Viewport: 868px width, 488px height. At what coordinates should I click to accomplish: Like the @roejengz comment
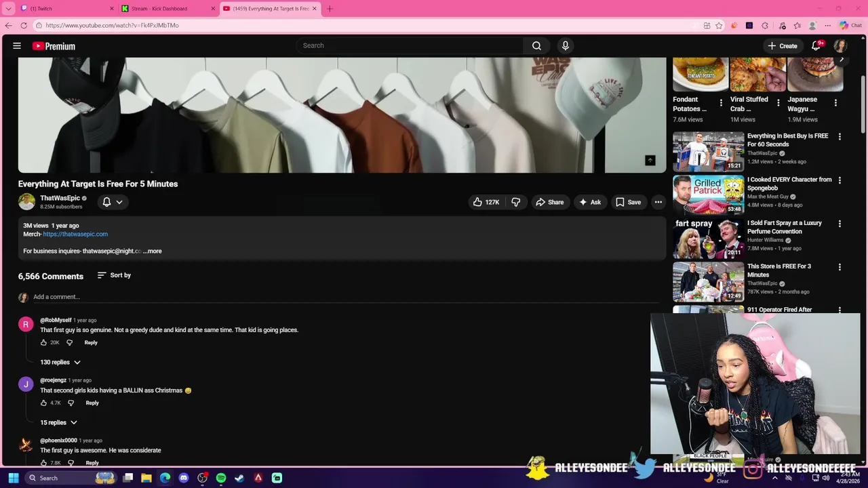pos(44,403)
